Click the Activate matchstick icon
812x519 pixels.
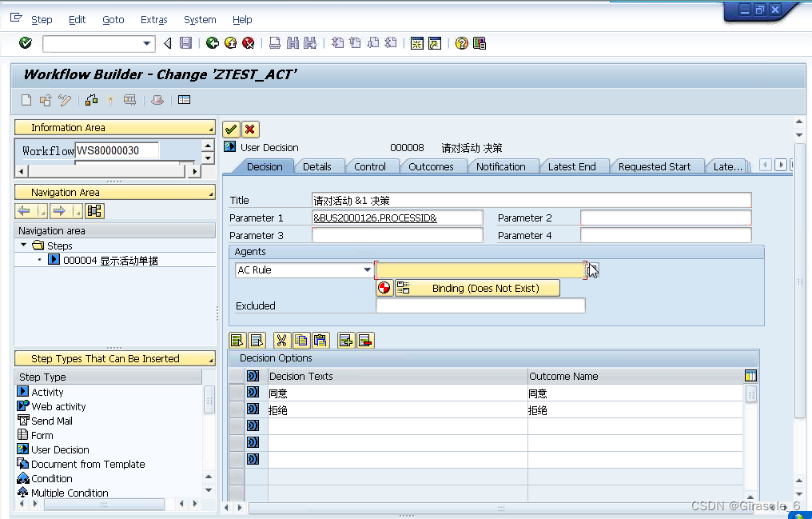110,100
